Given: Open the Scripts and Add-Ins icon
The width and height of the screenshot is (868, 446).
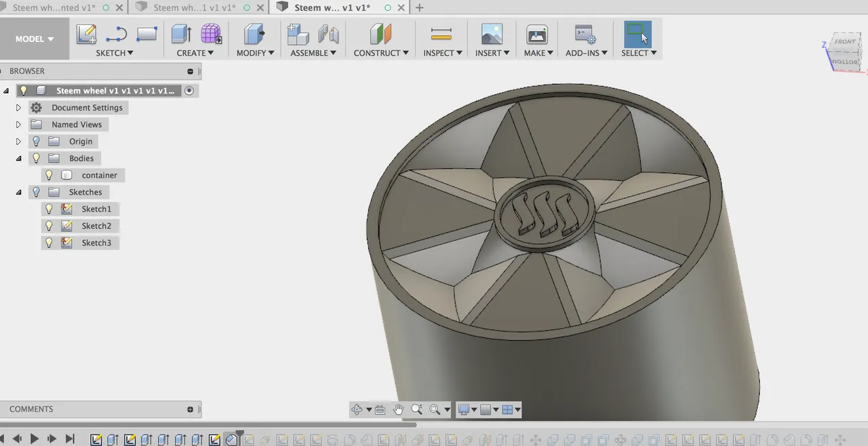Looking at the screenshot, I should tap(585, 34).
